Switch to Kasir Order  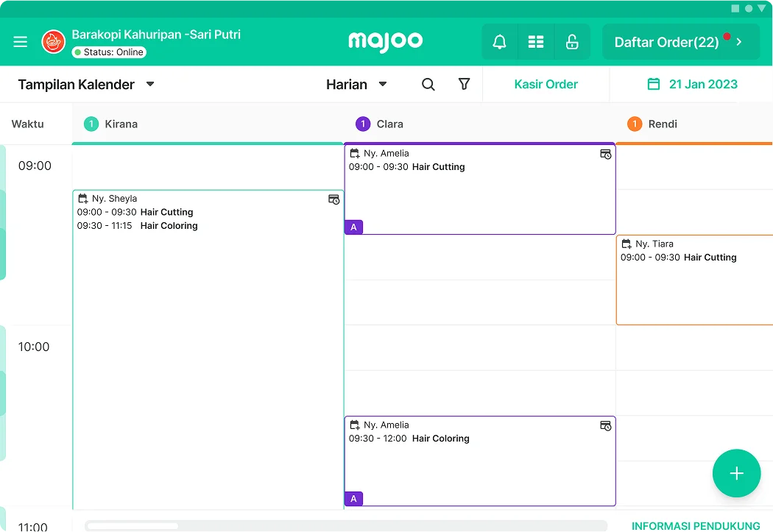click(546, 85)
